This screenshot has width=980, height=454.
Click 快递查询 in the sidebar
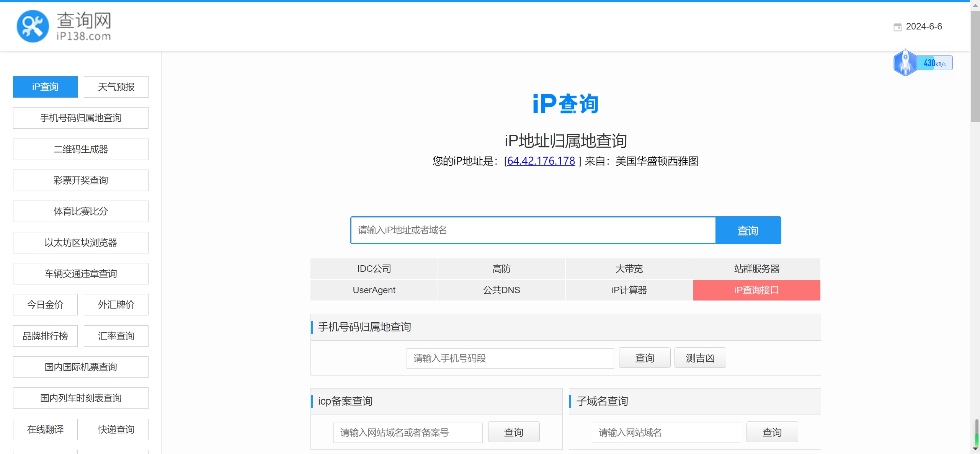(x=116, y=430)
